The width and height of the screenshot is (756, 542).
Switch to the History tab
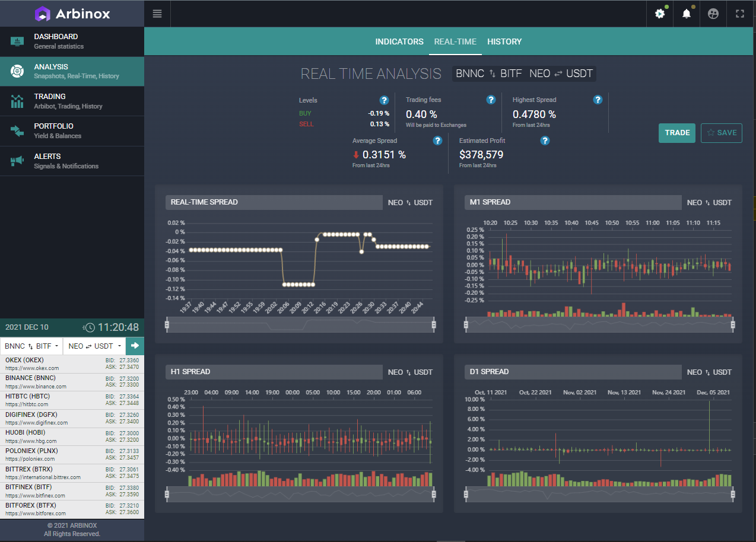tap(504, 42)
